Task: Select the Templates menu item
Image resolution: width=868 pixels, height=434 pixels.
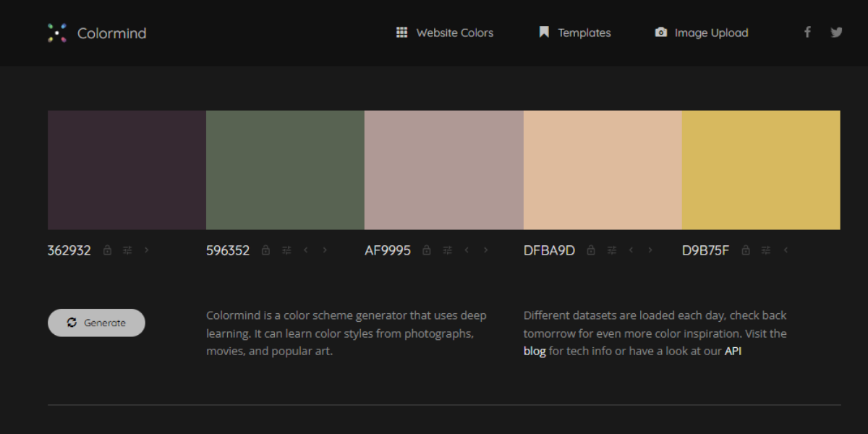Action: (584, 32)
